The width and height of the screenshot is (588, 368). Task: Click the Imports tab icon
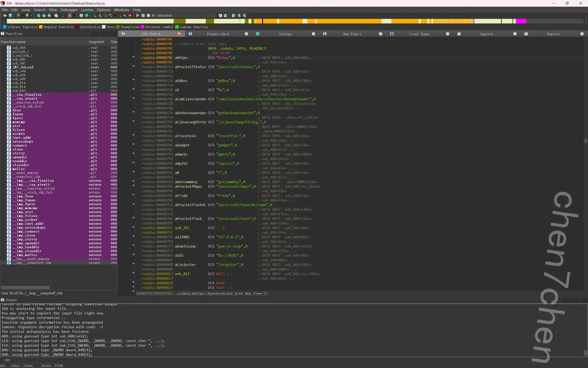pyautogui.click(x=459, y=34)
